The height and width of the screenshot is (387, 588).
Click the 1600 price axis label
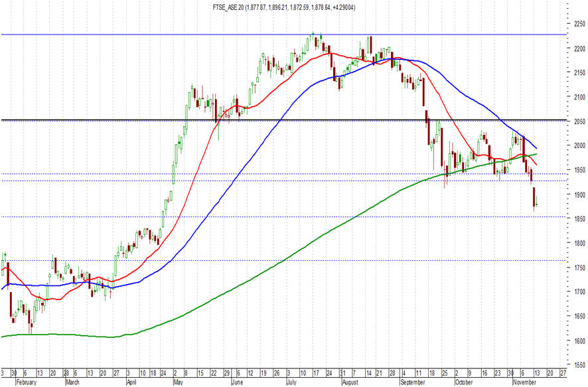(x=579, y=341)
